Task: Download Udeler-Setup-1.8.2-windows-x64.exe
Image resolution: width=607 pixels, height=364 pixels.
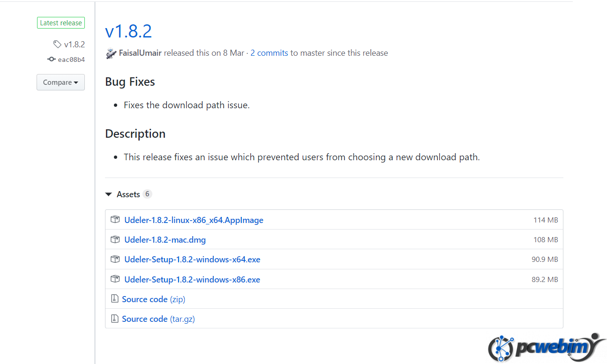Action: 192,259
